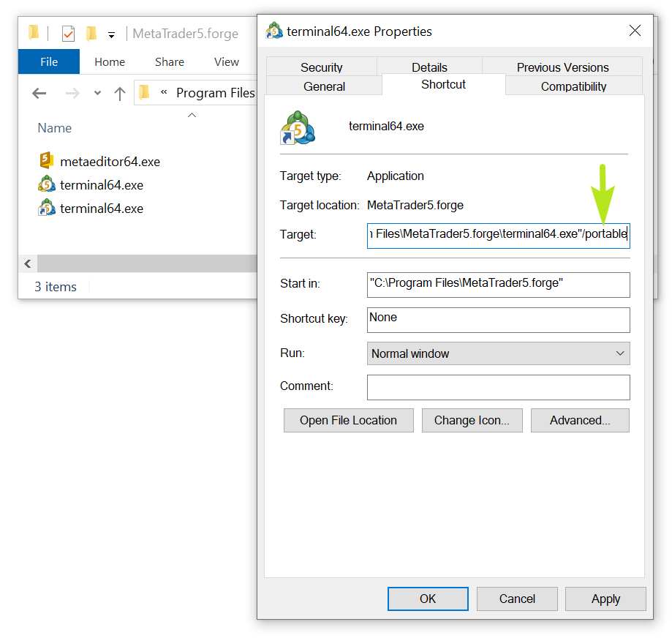Open the Customize Quick Access Toolbar dropdown
This screenshot has height=641, width=672.
coord(111,35)
